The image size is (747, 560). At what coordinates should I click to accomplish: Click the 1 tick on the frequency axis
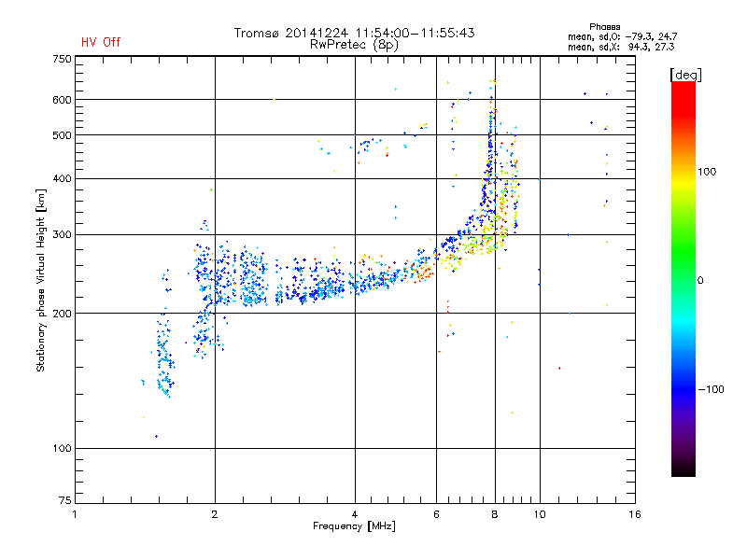pyautogui.click(x=75, y=514)
